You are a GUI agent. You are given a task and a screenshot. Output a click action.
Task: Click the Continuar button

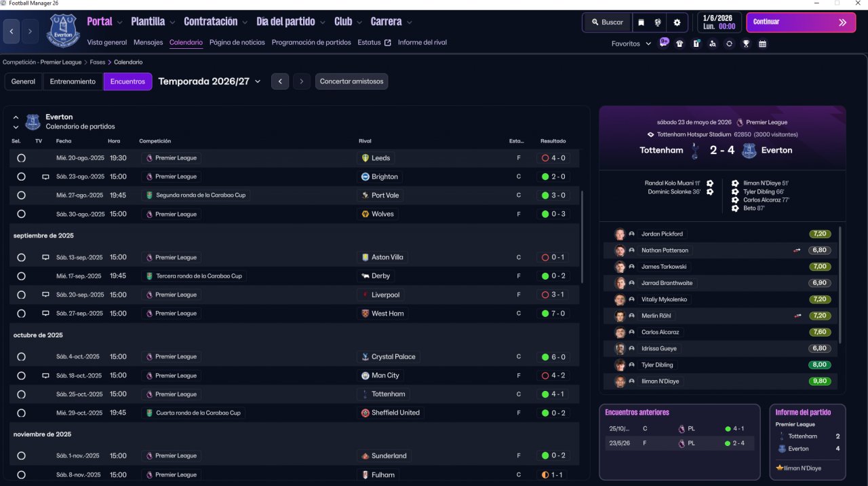click(801, 22)
